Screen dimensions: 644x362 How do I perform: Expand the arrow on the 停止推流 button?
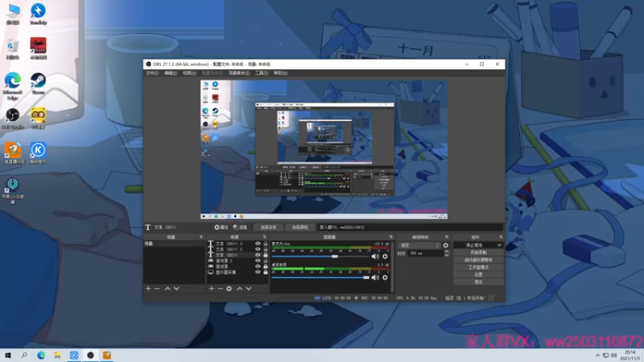point(499,245)
